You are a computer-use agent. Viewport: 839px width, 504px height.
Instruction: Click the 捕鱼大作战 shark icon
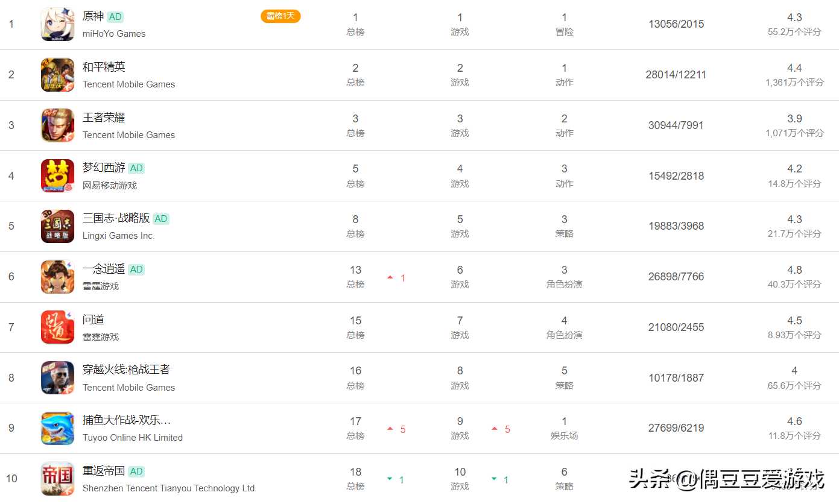(x=57, y=428)
